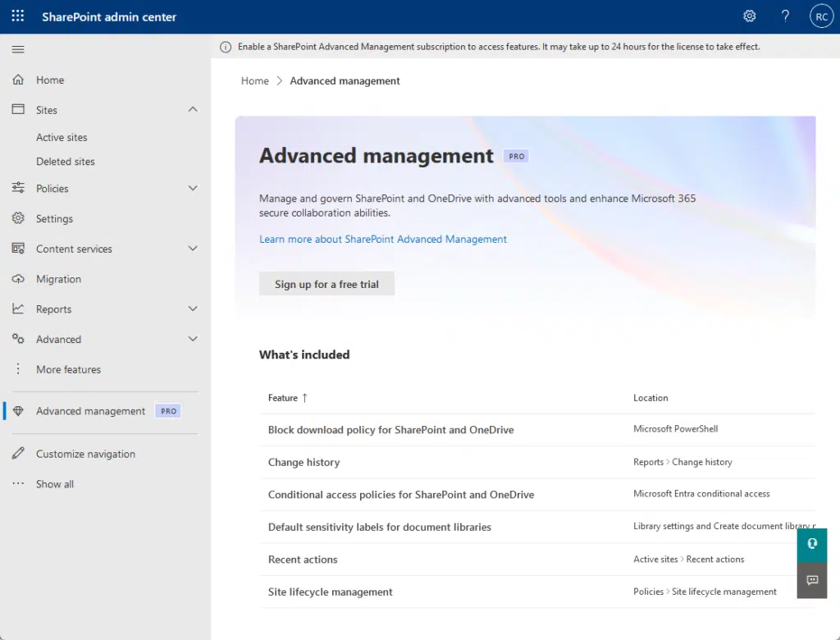Screen dimensions: 840x640
Task: Open help with the question mark icon
Action: tap(785, 16)
